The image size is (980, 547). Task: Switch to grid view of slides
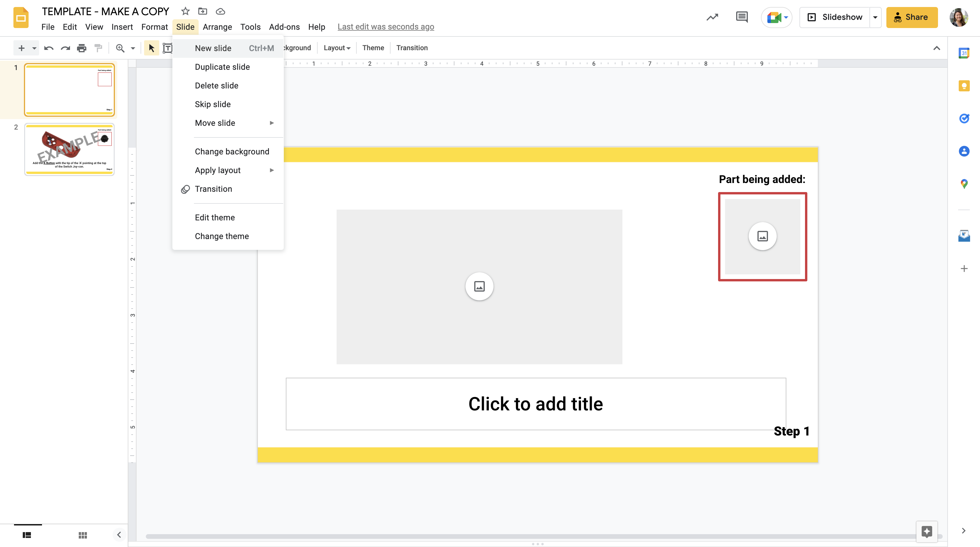tap(83, 535)
